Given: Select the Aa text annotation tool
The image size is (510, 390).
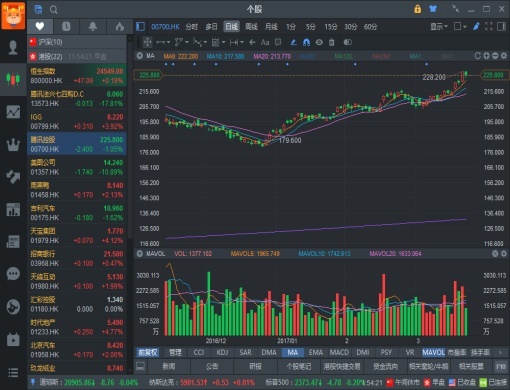Looking at the screenshot, I should tap(265, 42).
